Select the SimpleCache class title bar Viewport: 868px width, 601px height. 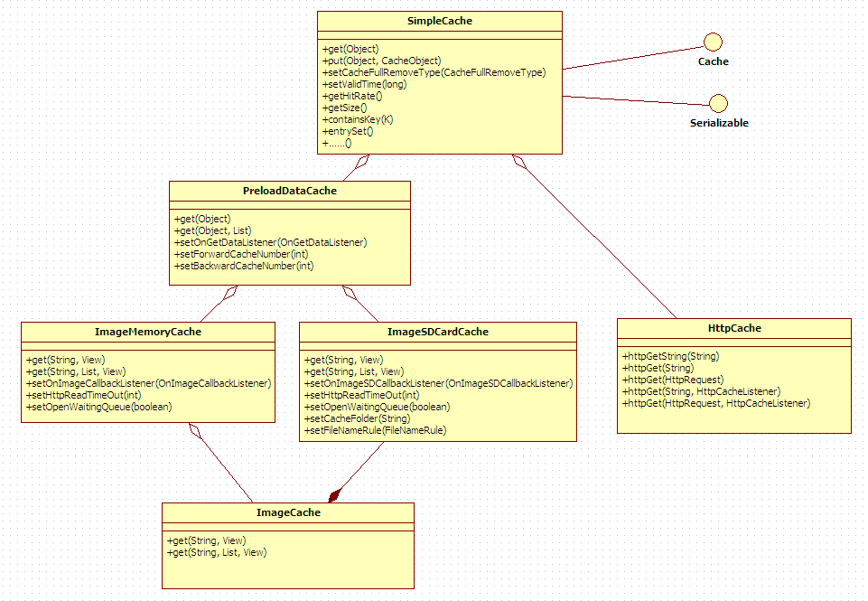pos(439,21)
